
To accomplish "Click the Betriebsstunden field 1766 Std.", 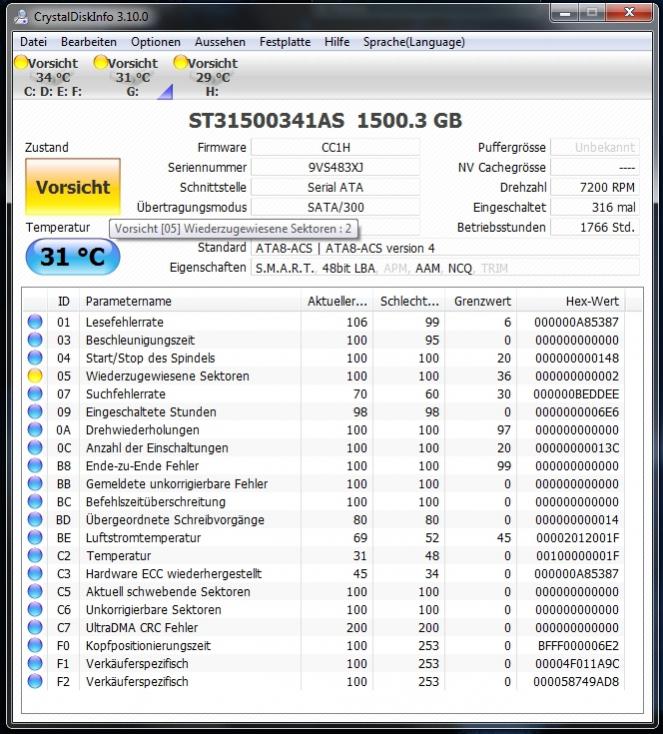I will point(595,228).
